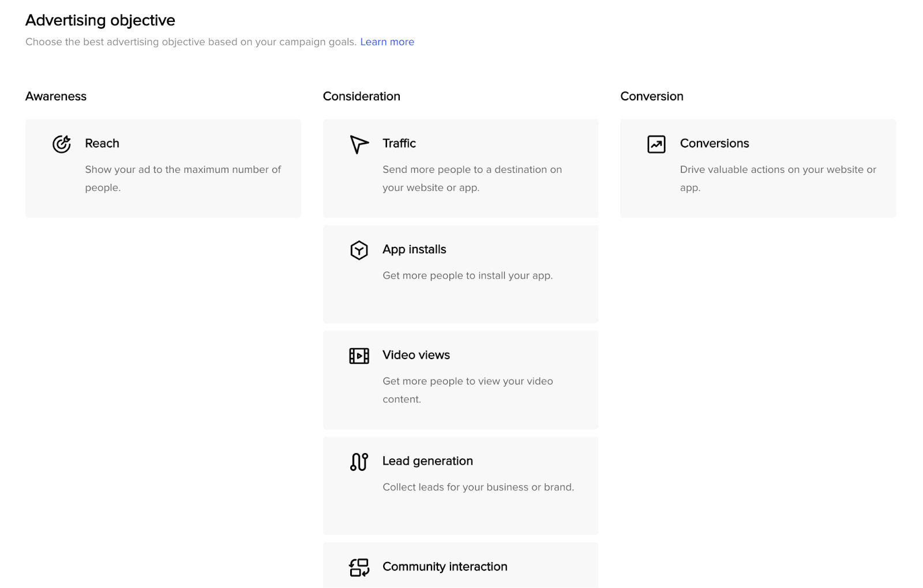Click the Reach target icon
The width and height of the screenshot is (923, 588).
[x=62, y=144]
